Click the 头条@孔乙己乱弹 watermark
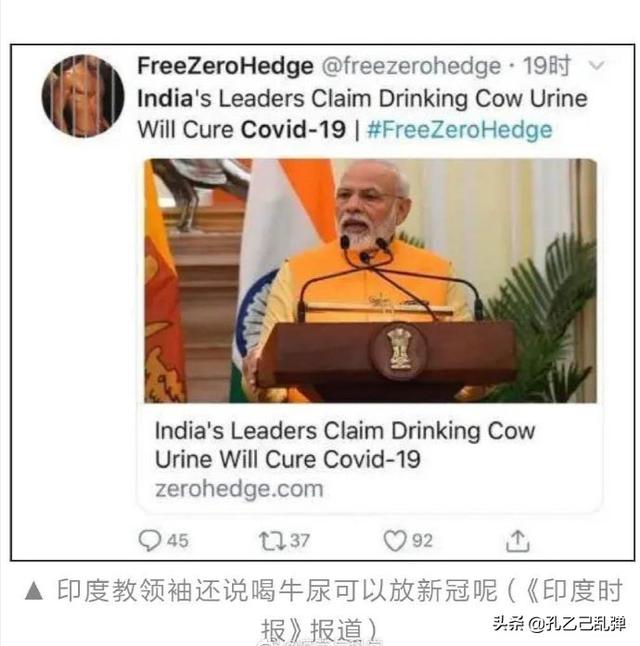This screenshot has width=640, height=646. click(559, 624)
